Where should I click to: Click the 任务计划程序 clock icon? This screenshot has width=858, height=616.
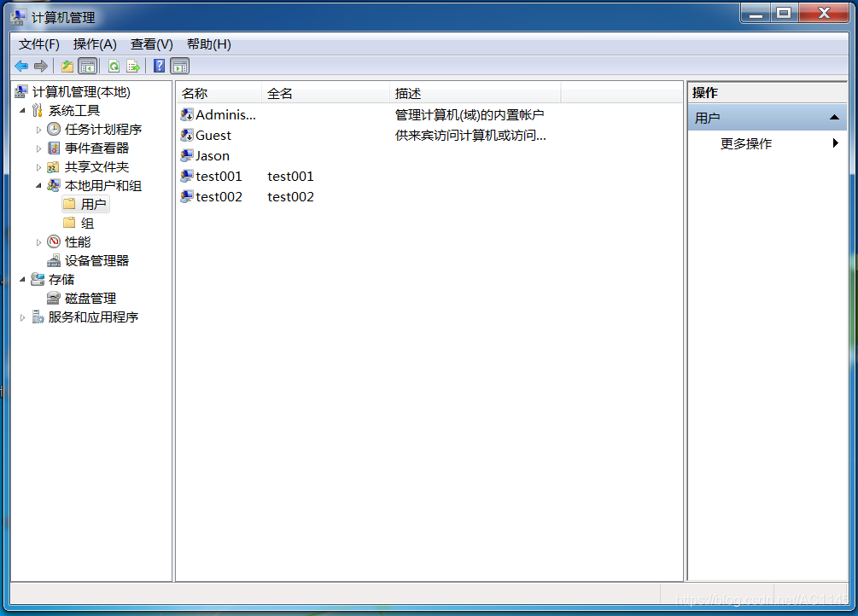click(54, 129)
